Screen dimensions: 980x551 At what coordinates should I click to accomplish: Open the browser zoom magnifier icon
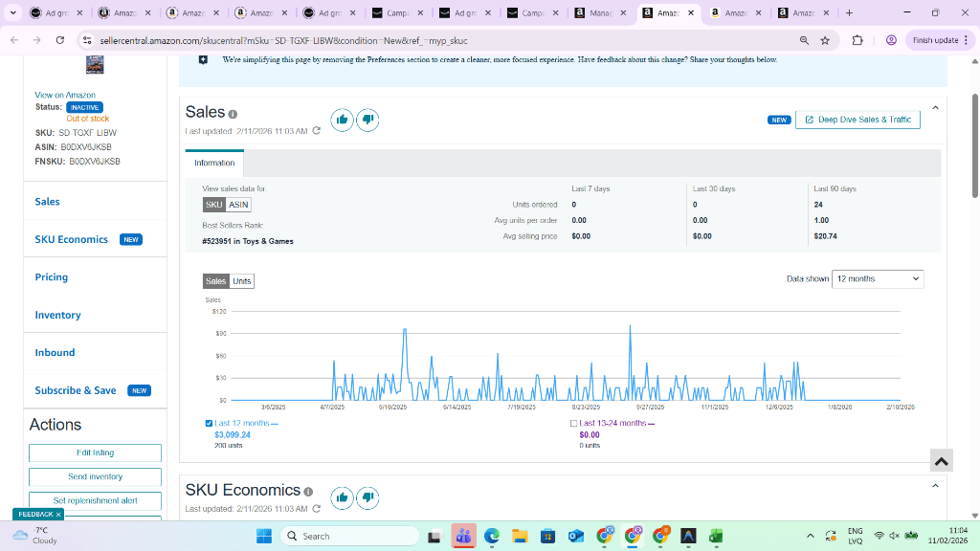point(804,40)
